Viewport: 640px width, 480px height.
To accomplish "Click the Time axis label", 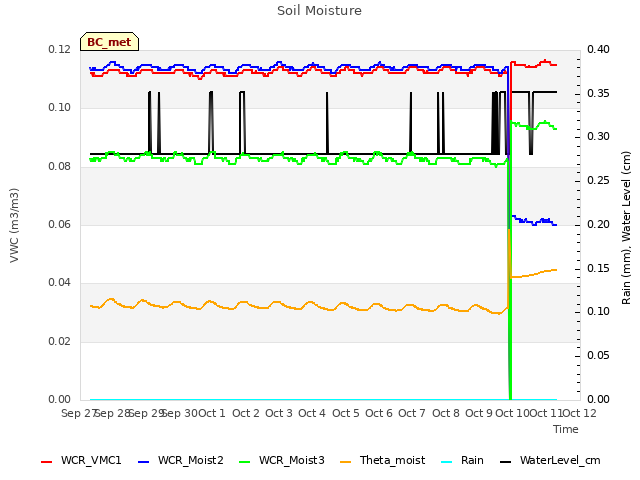I will pyautogui.click(x=566, y=429).
